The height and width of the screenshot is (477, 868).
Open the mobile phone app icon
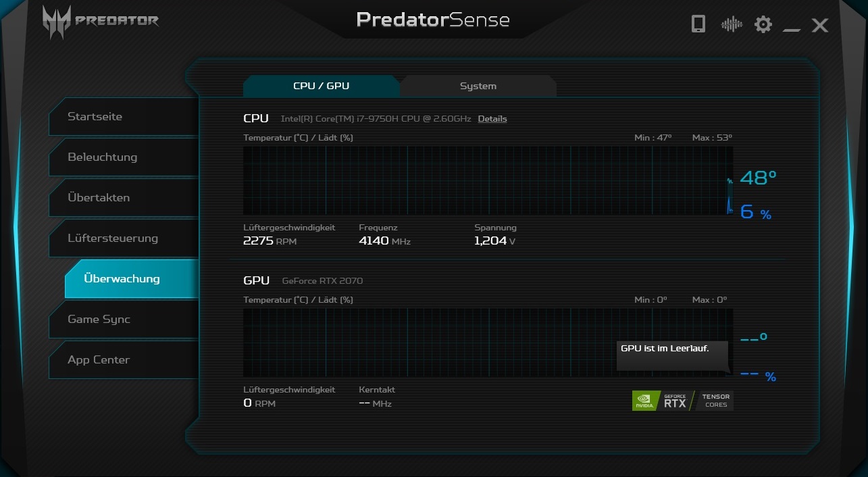click(698, 24)
